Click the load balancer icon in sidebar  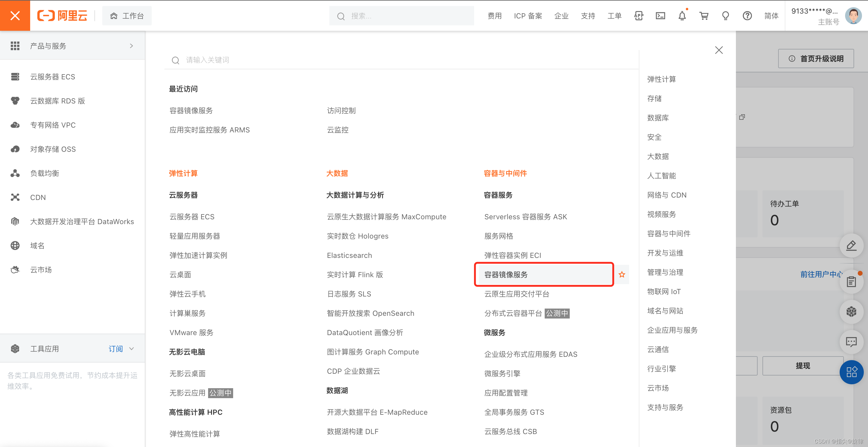pyautogui.click(x=15, y=173)
